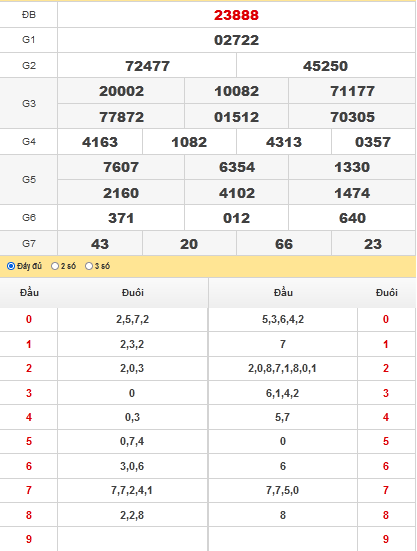
Task: Click G7 number 66
Action: pos(284,244)
